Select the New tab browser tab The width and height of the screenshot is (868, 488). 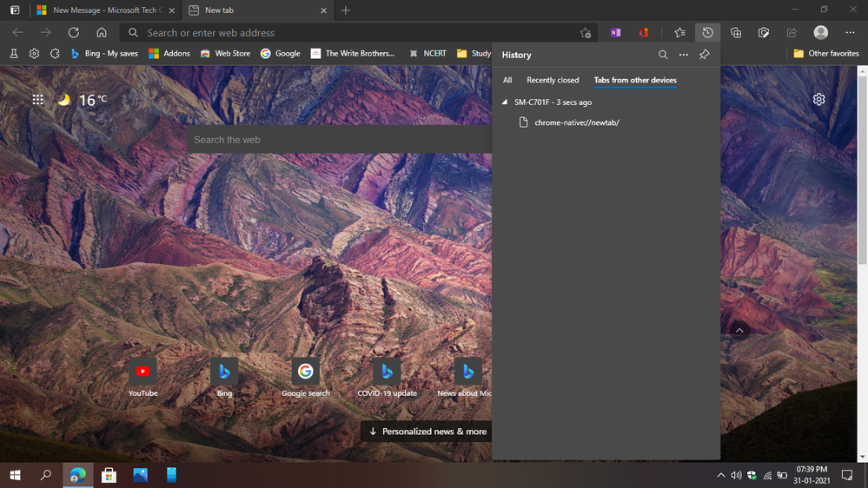pyautogui.click(x=257, y=10)
